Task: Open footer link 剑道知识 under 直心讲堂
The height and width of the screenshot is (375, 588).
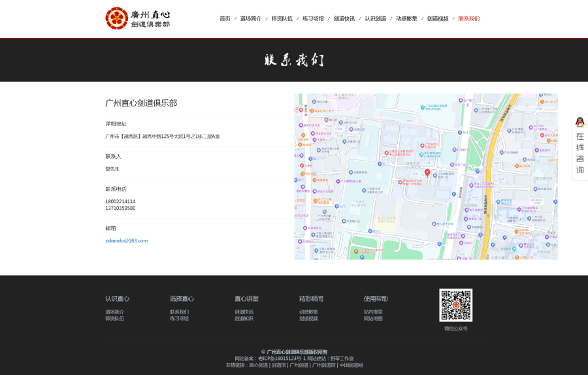Action: (244, 318)
